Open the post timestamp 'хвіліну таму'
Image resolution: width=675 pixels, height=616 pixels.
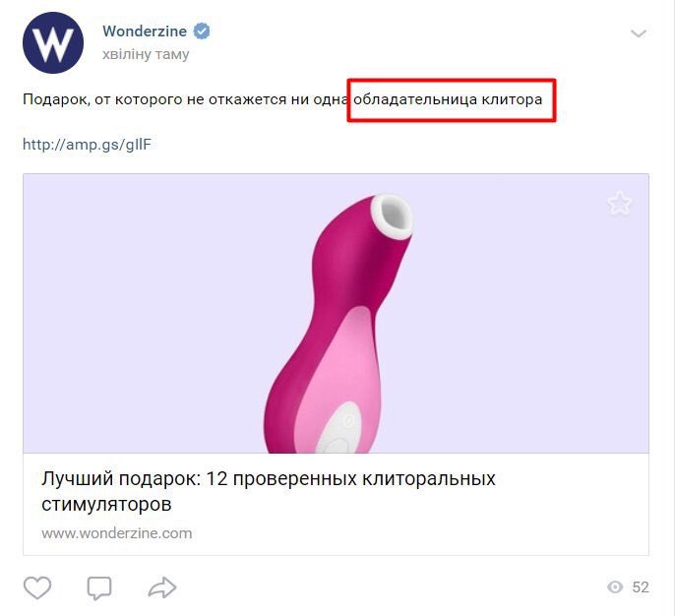146,54
